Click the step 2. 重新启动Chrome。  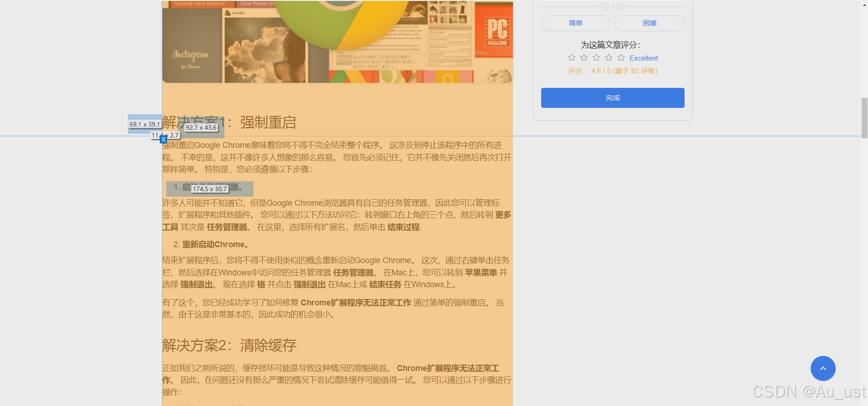(x=212, y=244)
